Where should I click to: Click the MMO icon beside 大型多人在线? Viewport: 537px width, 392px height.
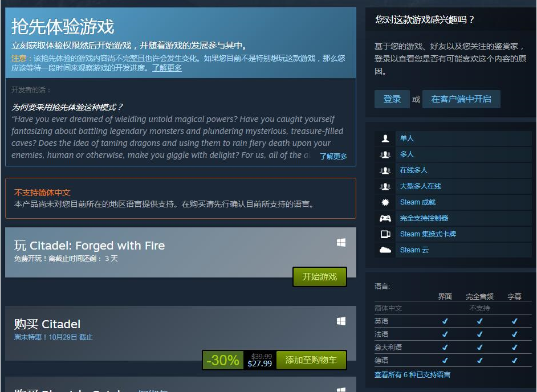coord(385,186)
